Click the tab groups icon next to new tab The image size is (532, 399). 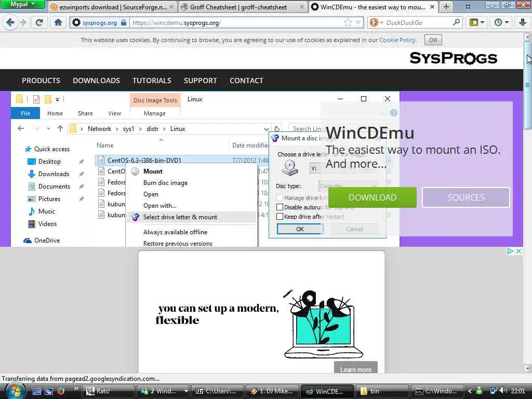[x=468, y=7]
